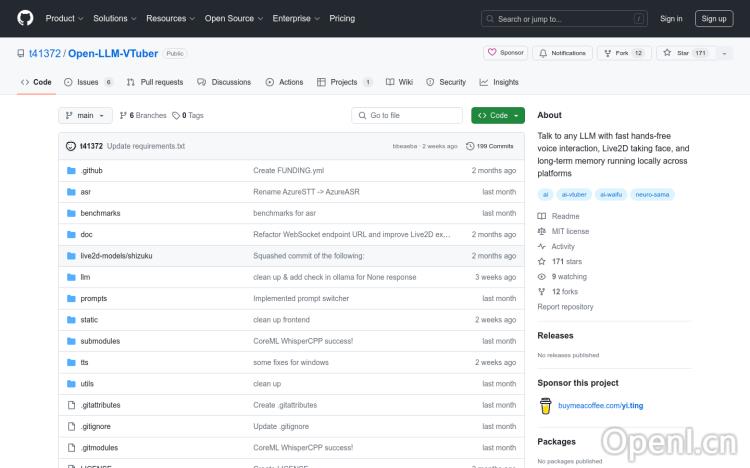
Task: Click the Fork repository icon
Action: point(609,53)
